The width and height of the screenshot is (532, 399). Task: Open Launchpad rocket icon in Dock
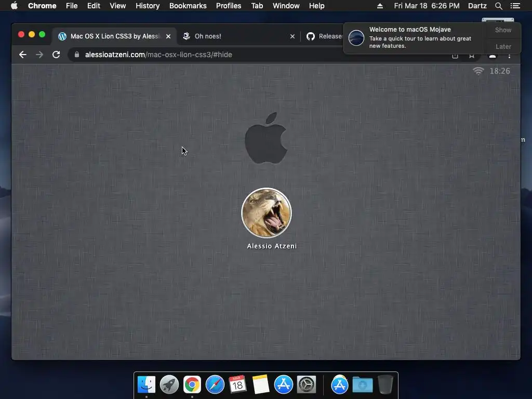(169, 384)
